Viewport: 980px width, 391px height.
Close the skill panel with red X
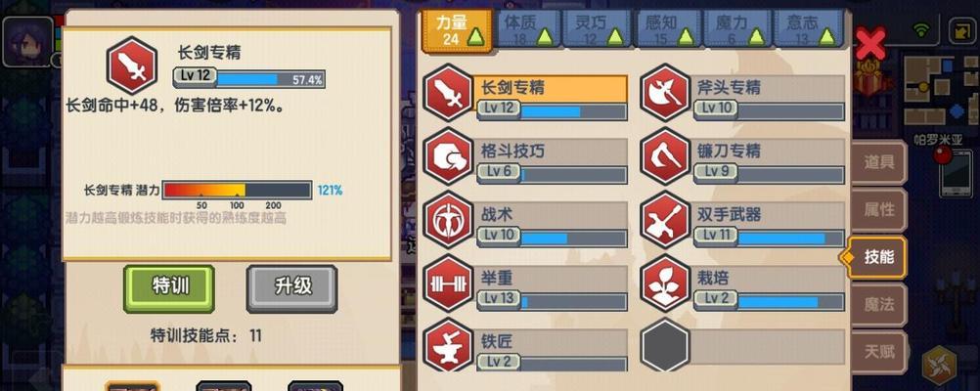(870, 43)
